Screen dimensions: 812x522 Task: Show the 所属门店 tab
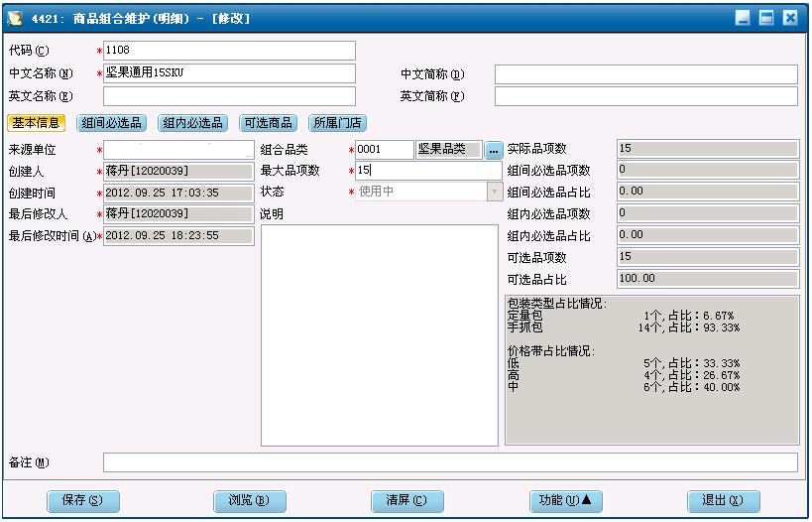pos(337,123)
